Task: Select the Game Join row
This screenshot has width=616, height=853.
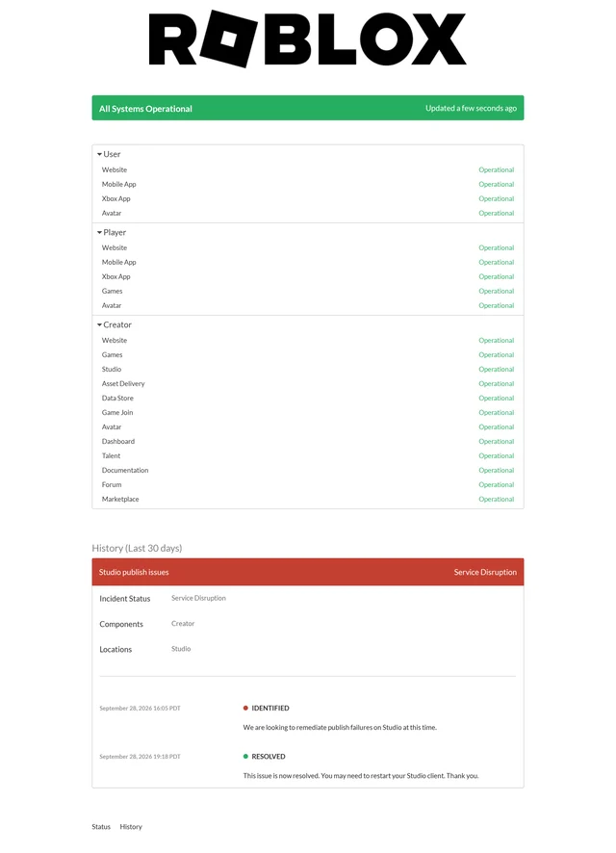Action: tap(308, 412)
